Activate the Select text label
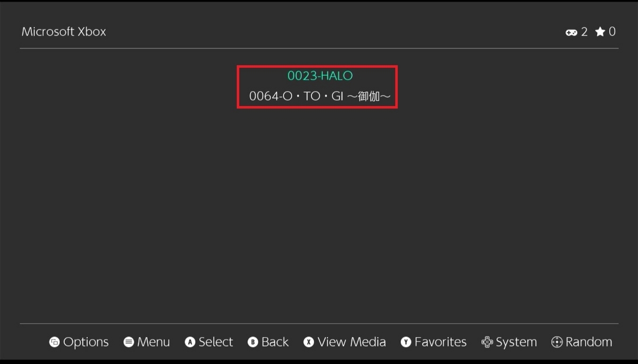 (216, 342)
